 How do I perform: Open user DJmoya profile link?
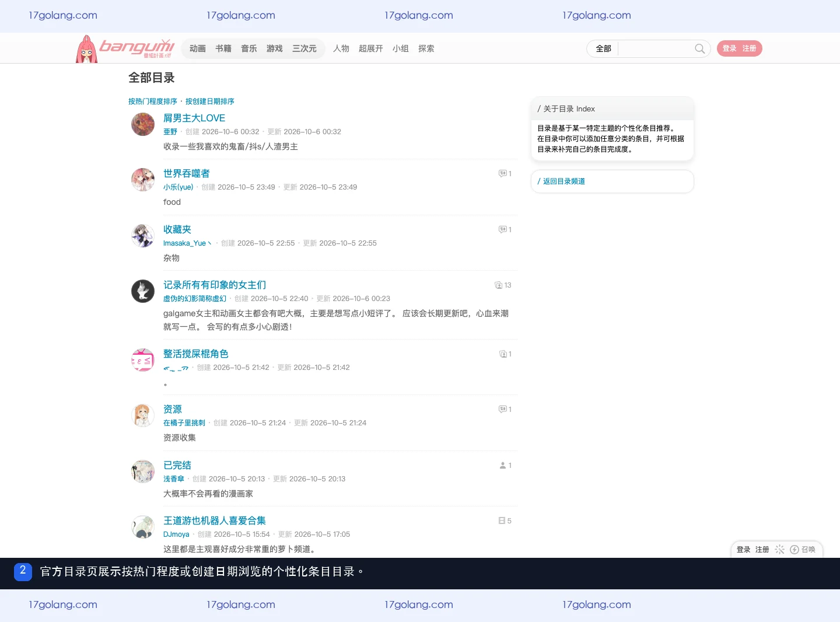coord(176,534)
